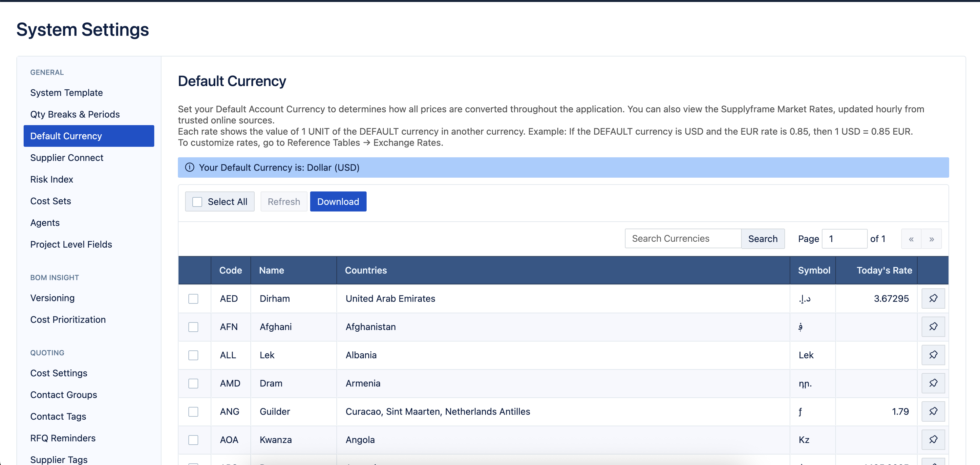Select Default Currency in sidebar

pyautogui.click(x=89, y=136)
